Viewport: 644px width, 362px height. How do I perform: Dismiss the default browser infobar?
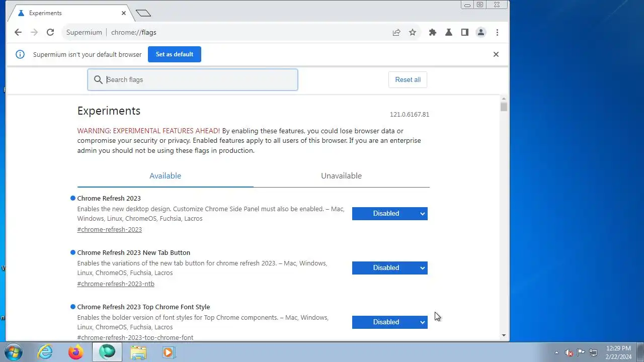[x=496, y=54]
